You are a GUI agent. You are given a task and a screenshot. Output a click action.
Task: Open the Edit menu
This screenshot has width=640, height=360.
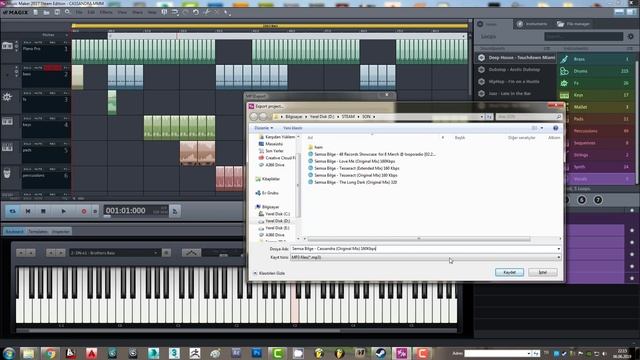tap(91, 13)
